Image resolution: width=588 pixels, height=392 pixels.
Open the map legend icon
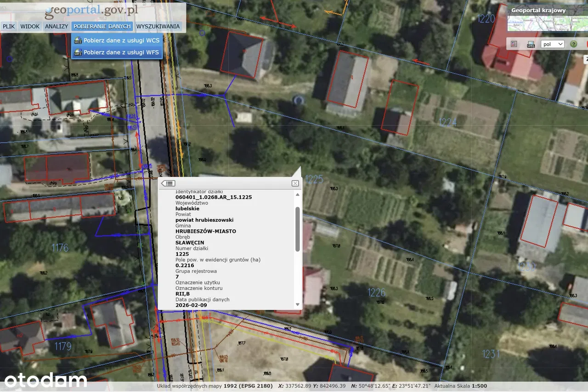point(514,44)
